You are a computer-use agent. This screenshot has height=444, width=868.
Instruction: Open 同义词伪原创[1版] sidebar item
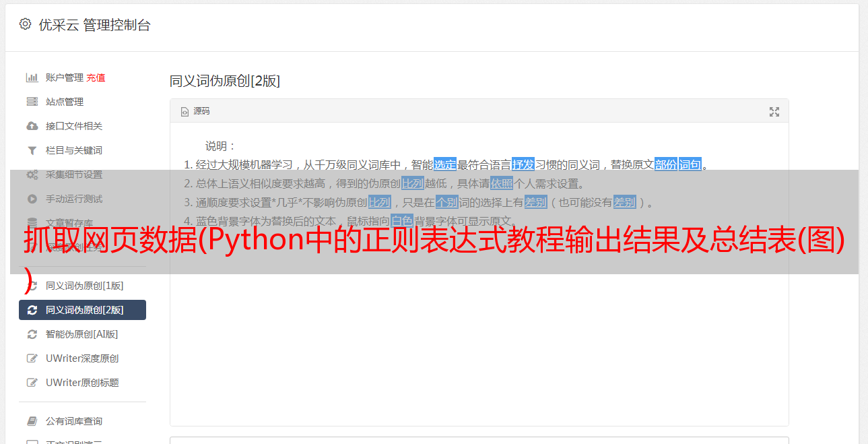click(x=82, y=286)
